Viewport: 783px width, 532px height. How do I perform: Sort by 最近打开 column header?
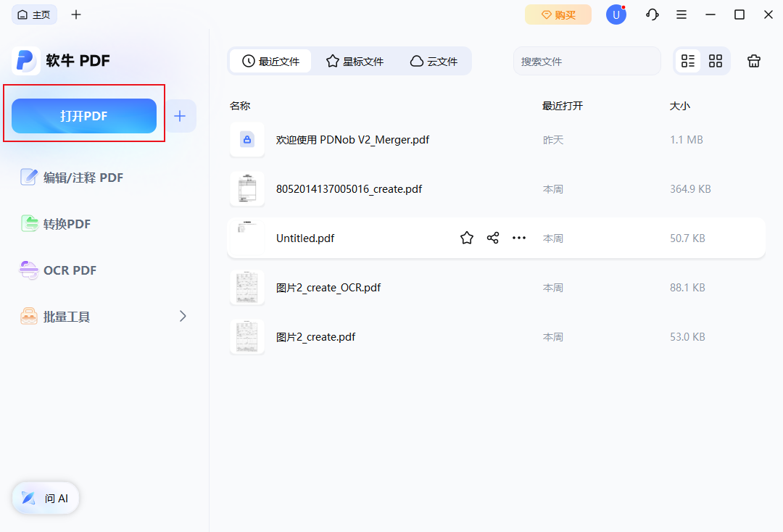pyautogui.click(x=563, y=106)
